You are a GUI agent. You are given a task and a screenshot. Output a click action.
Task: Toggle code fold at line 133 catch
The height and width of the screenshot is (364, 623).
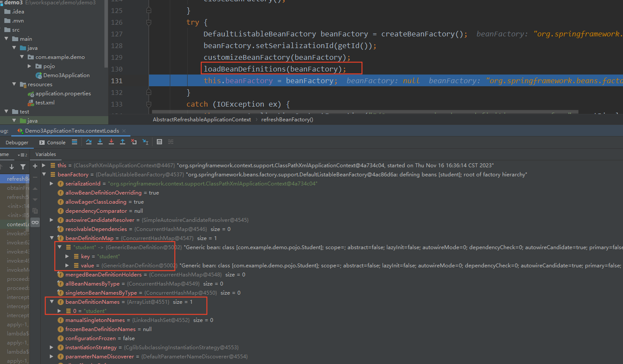click(x=149, y=104)
